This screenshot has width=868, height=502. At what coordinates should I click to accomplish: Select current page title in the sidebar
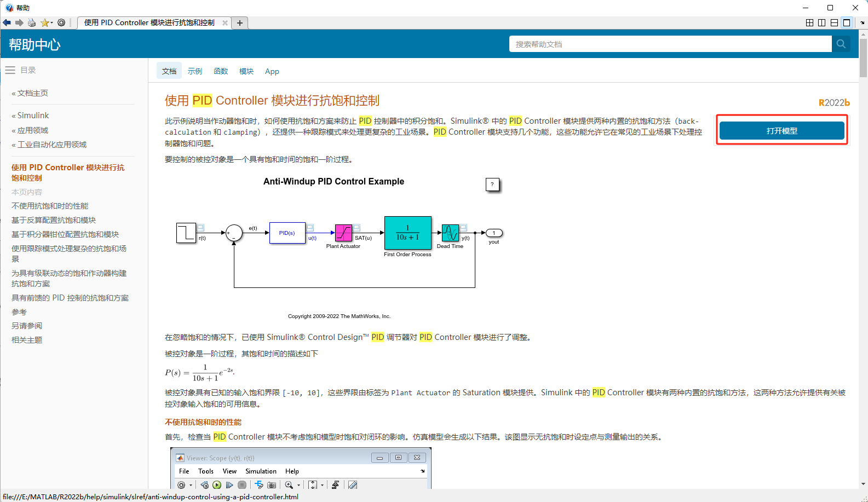click(x=68, y=172)
